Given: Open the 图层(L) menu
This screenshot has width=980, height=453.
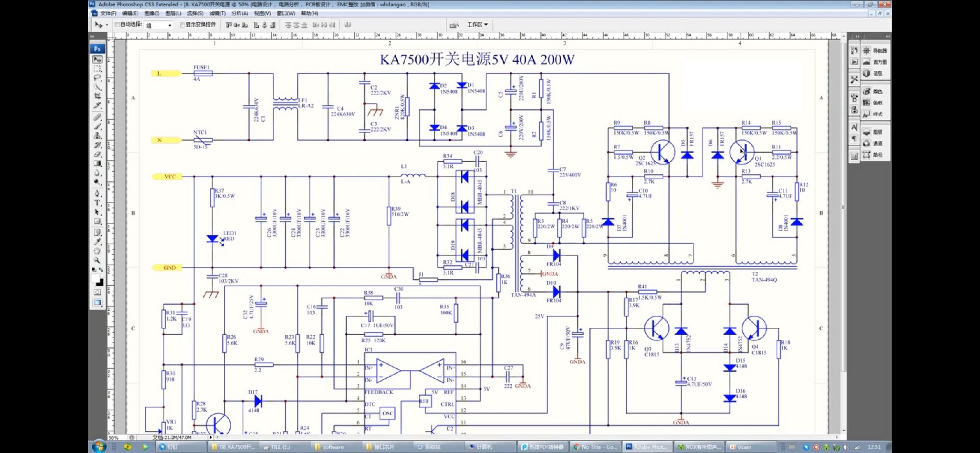Looking at the screenshot, I should coord(173,13).
